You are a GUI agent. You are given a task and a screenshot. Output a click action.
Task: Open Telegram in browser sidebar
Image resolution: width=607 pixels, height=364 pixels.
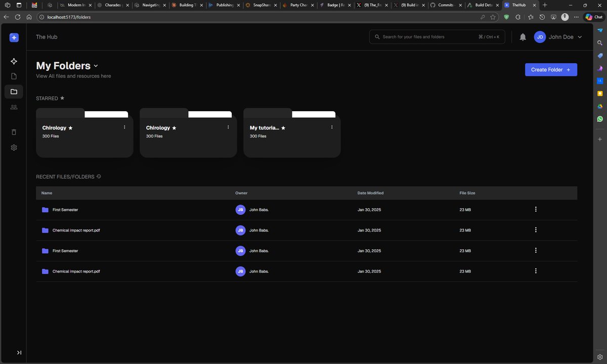[600, 31]
